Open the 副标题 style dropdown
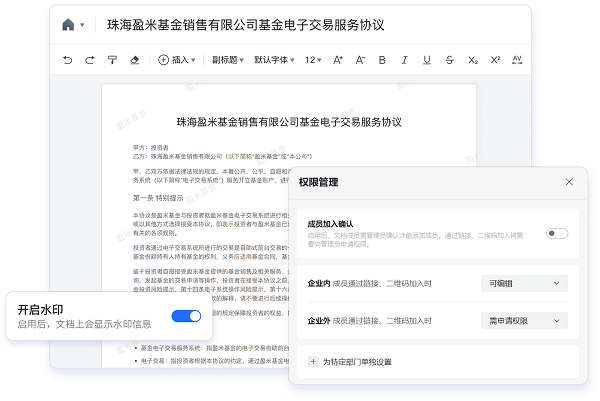Screen dimensions: 600x401 click(228, 60)
